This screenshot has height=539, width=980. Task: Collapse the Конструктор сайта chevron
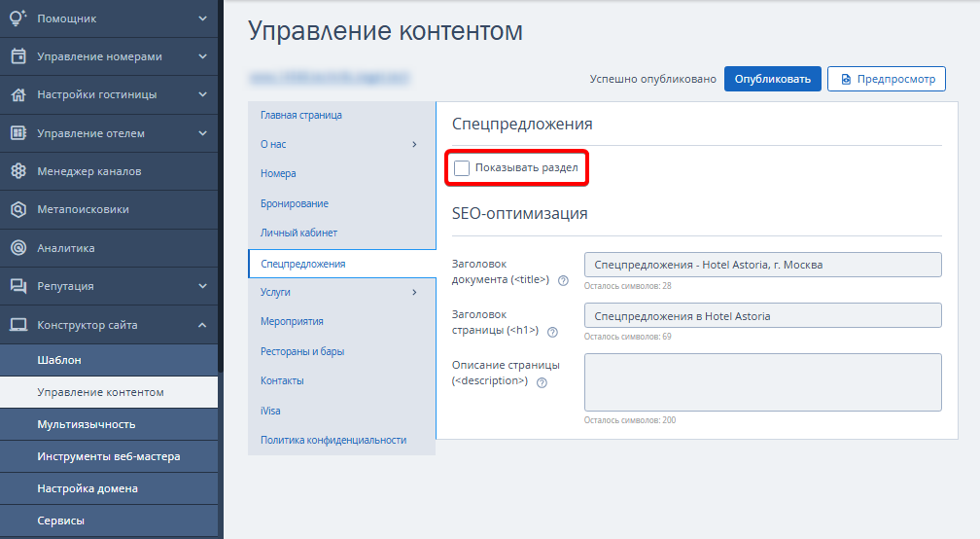[202, 325]
